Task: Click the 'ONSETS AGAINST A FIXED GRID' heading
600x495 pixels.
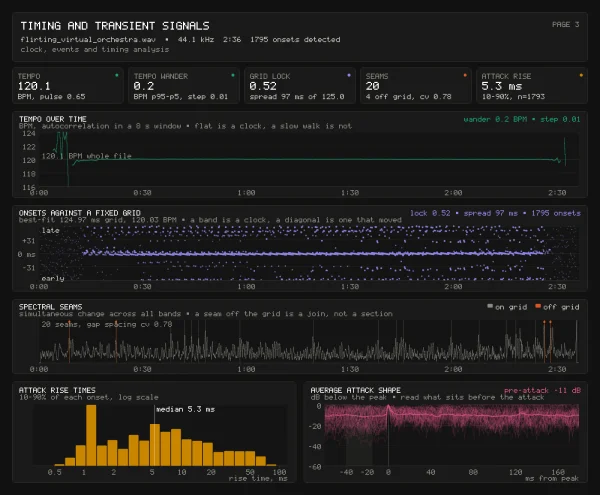Action: tap(80, 213)
